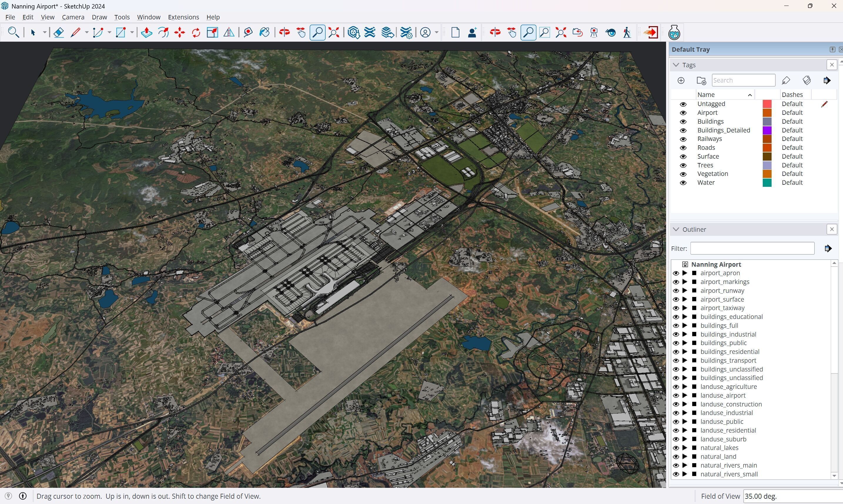The width and height of the screenshot is (843, 504).
Task: Sort tags by the Name column header
Action: click(x=725, y=95)
